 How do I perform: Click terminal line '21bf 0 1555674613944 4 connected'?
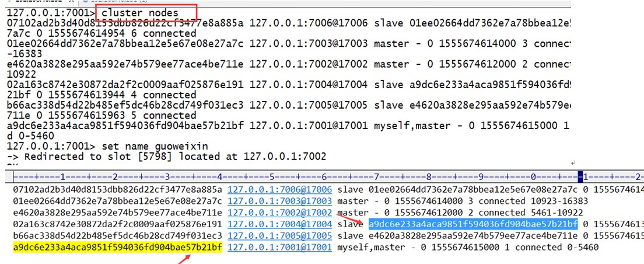point(102,95)
